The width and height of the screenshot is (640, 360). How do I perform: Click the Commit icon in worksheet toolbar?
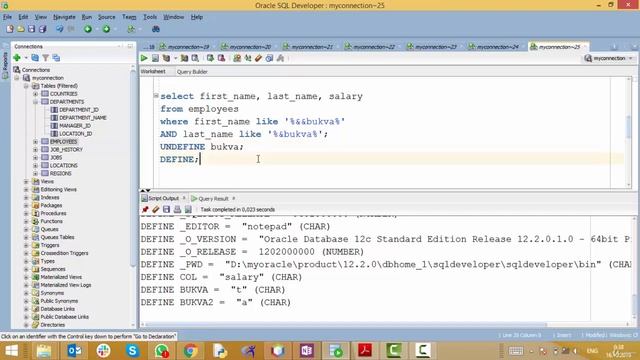point(210,58)
